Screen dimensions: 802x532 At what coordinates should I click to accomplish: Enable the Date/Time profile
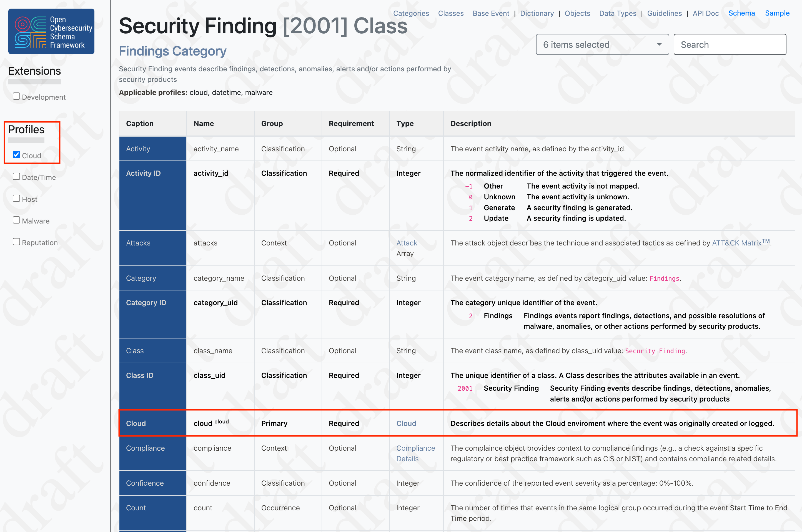pos(16,176)
